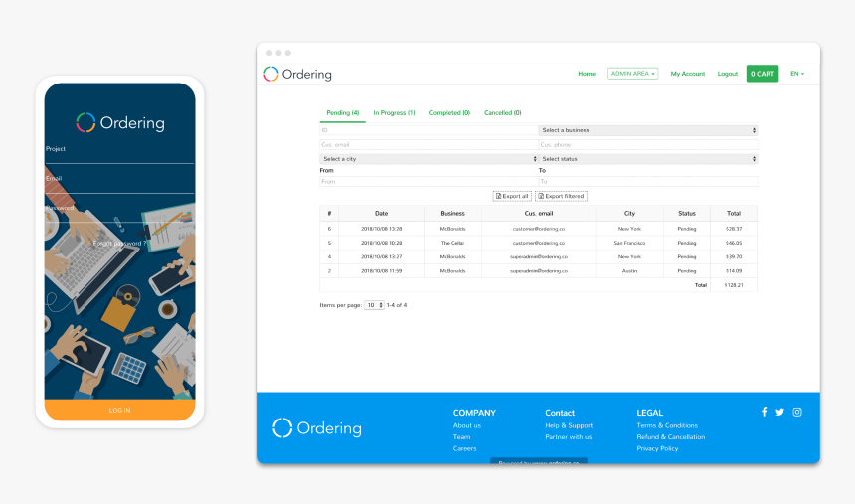This screenshot has height=504, width=855.
Task: Focus the ID filter field
Action: (x=428, y=130)
